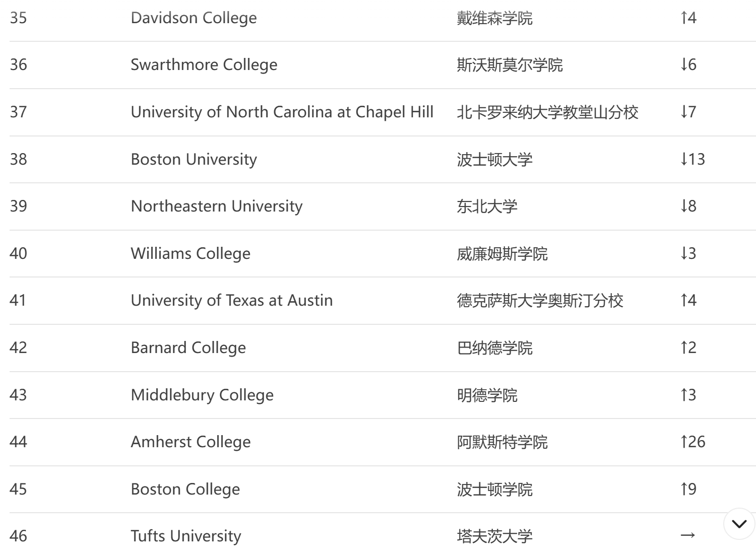Click the round scroll-down chevron button
This screenshot has width=756, height=557.
point(739,524)
